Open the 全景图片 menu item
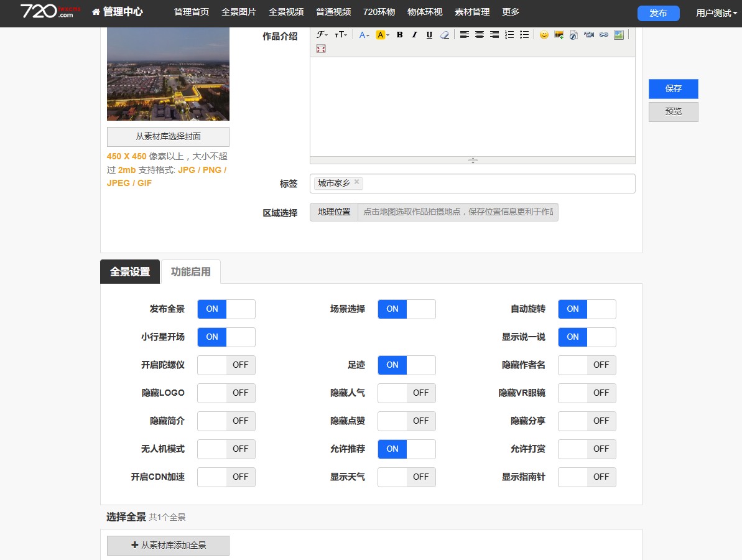The image size is (742, 560). (239, 12)
